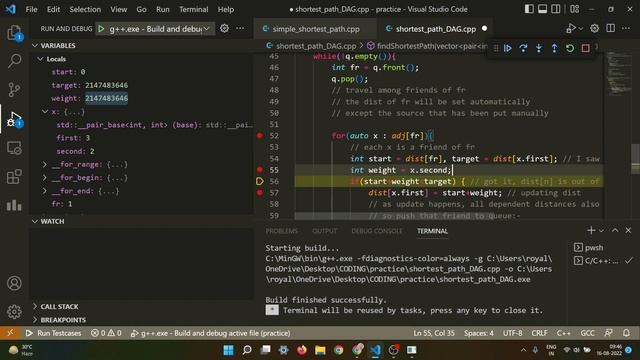640x360 pixels.
Task: Select the weight value 2147483646
Action: click(x=106, y=98)
